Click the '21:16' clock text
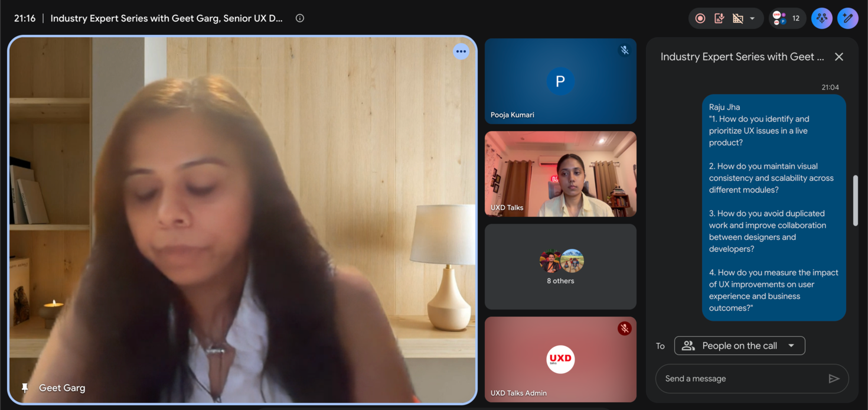 (25, 18)
